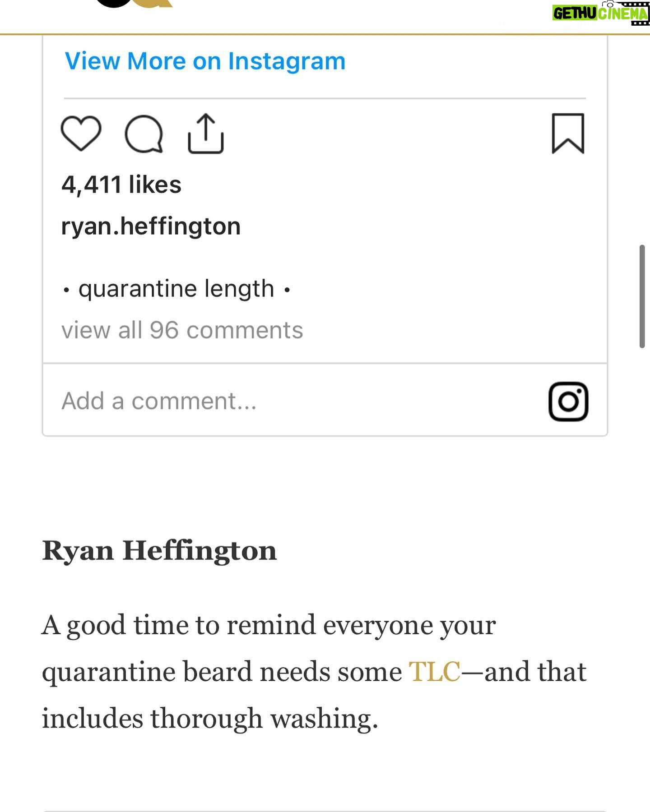
Task: Click the GQ logo at the top
Action: [x=135, y=4]
